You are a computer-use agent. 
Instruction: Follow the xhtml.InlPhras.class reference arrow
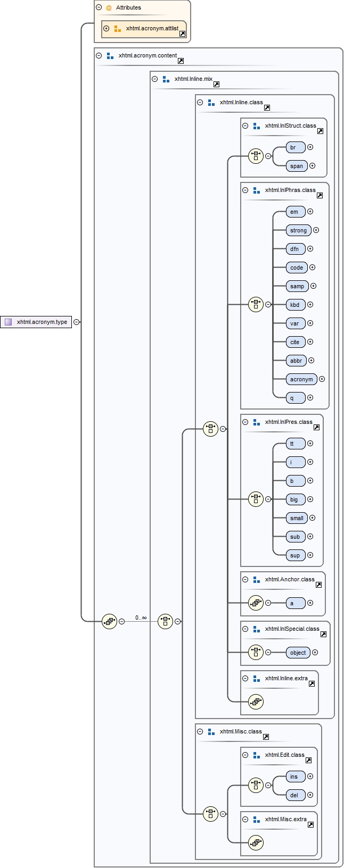point(320,195)
